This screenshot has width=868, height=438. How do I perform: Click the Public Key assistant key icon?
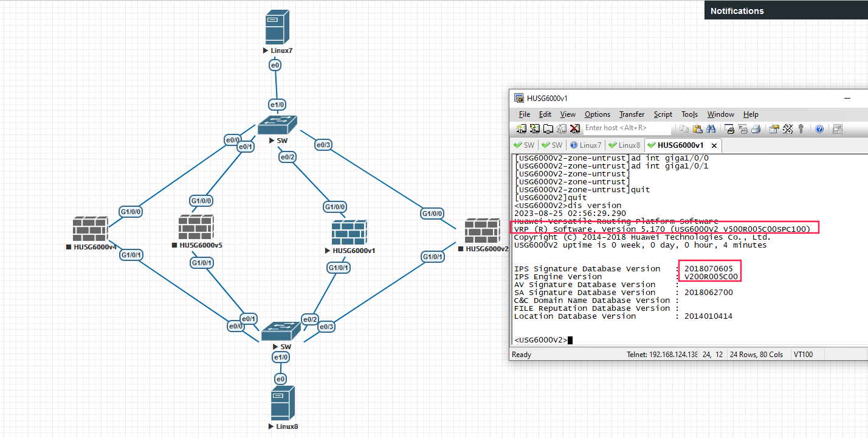(801, 128)
